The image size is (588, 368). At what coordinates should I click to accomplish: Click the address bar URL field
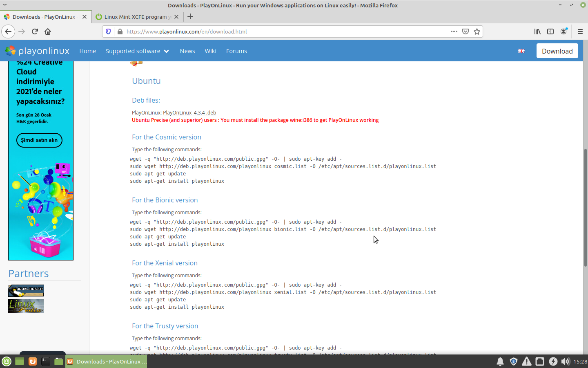point(286,31)
